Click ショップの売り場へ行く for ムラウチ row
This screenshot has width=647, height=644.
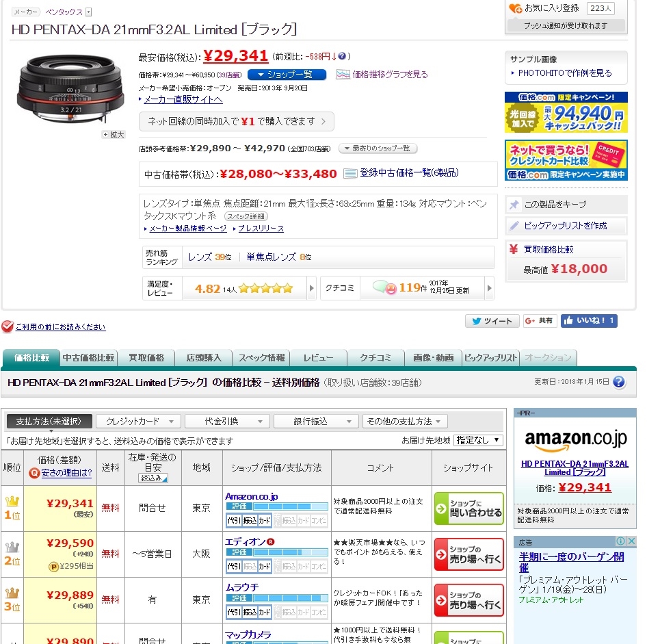468,600
